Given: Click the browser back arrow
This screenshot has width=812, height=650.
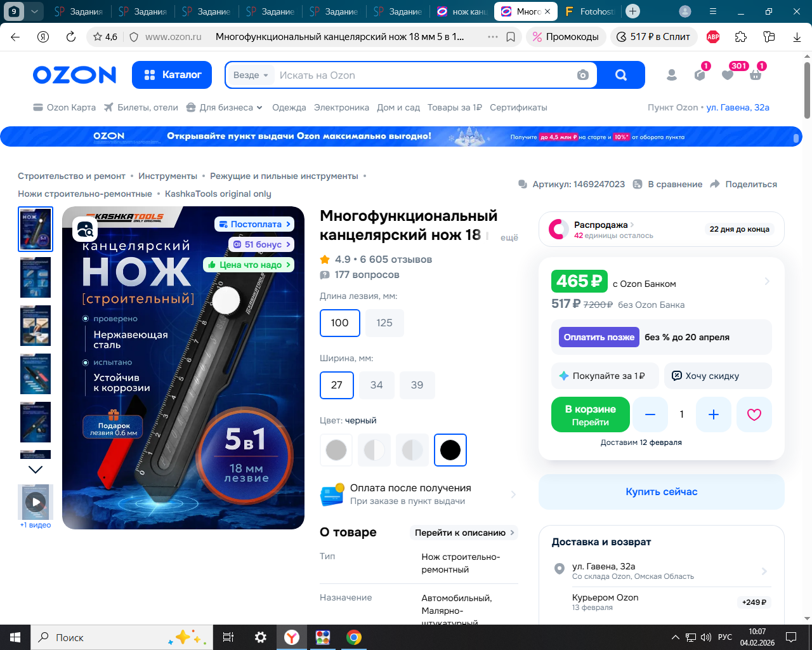Looking at the screenshot, I should (x=15, y=37).
